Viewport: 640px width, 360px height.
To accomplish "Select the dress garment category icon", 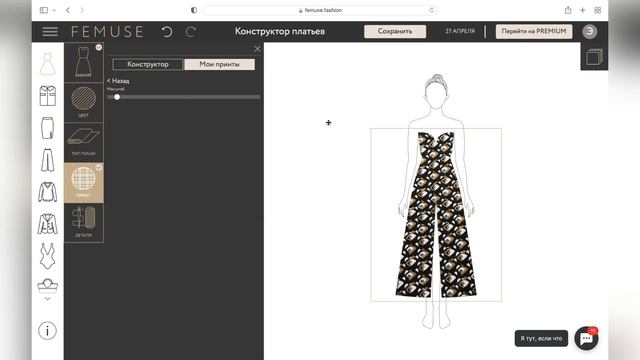I will point(48,64).
